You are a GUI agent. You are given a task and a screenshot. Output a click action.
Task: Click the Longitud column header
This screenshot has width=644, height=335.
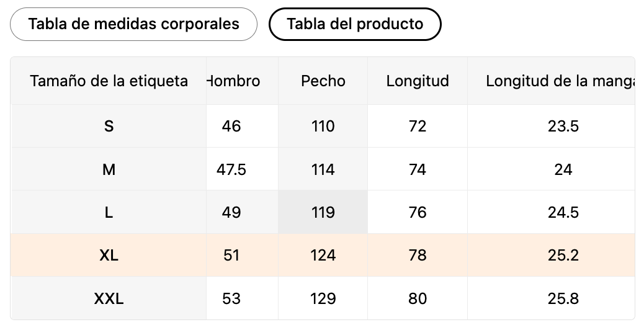pos(418,81)
